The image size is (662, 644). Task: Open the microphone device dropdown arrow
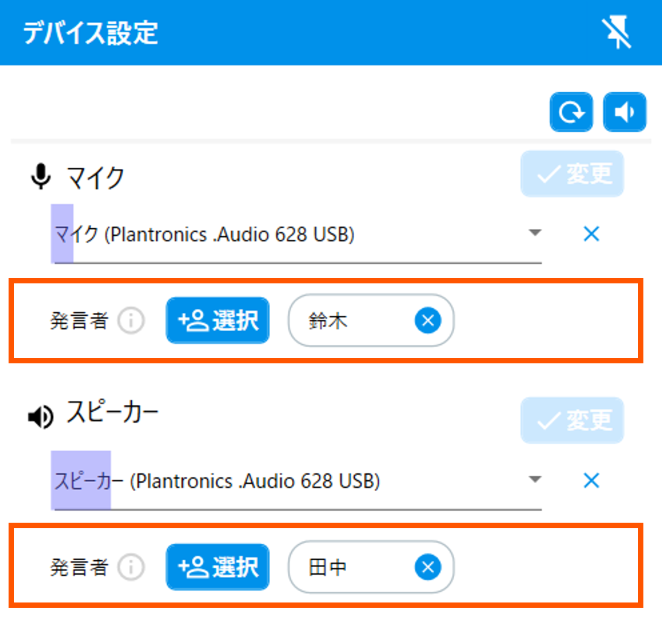(535, 233)
